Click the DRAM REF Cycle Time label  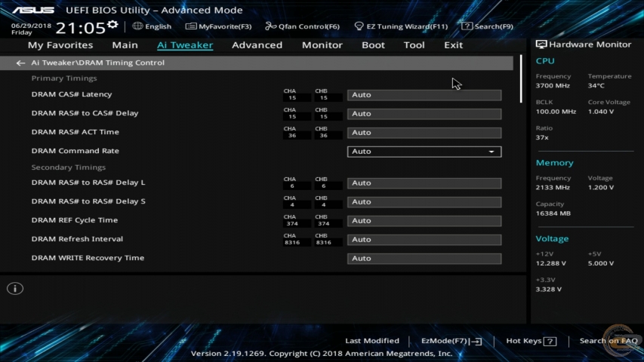(x=74, y=220)
